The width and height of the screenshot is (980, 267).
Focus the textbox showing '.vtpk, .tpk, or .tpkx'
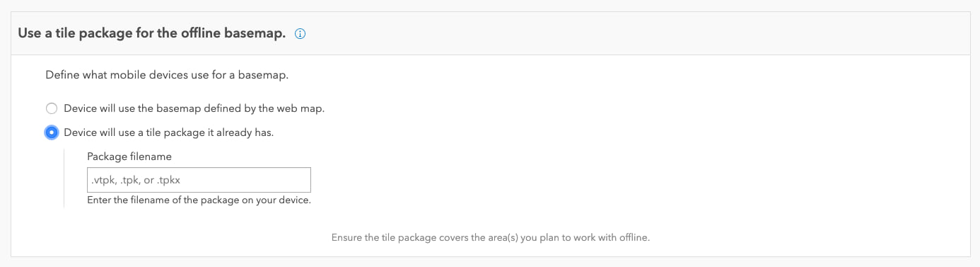pos(199,180)
